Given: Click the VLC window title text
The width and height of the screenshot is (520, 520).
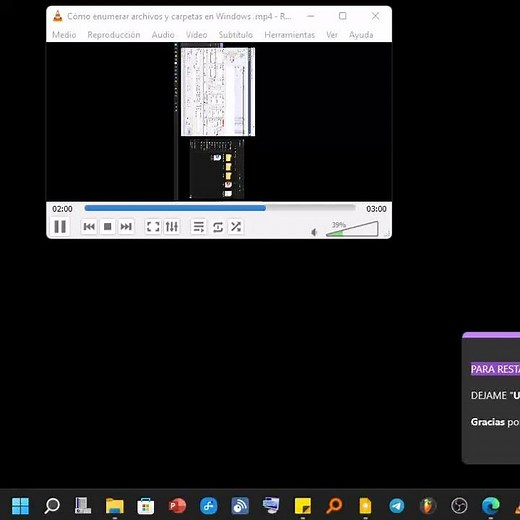Looking at the screenshot, I should [x=179, y=16].
